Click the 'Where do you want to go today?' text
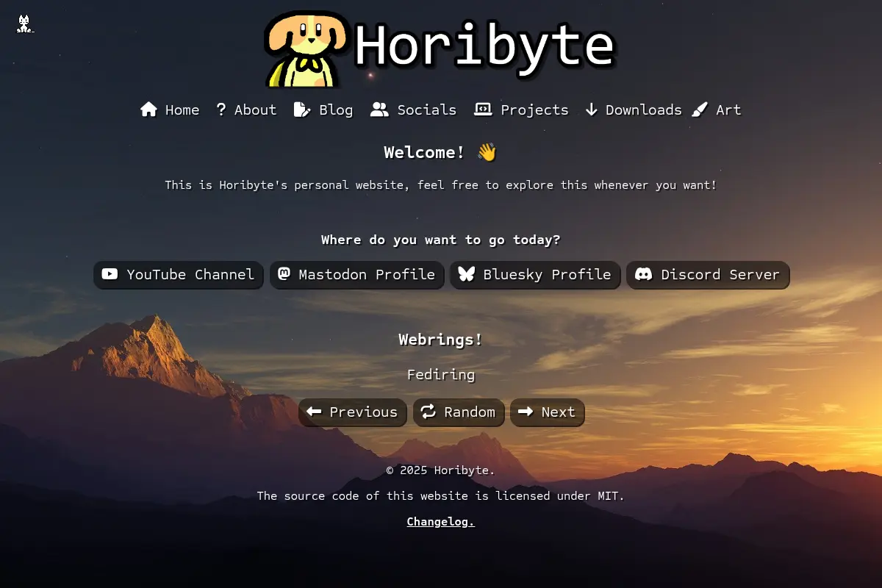The image size is (882, 588). tap(441, 240)
